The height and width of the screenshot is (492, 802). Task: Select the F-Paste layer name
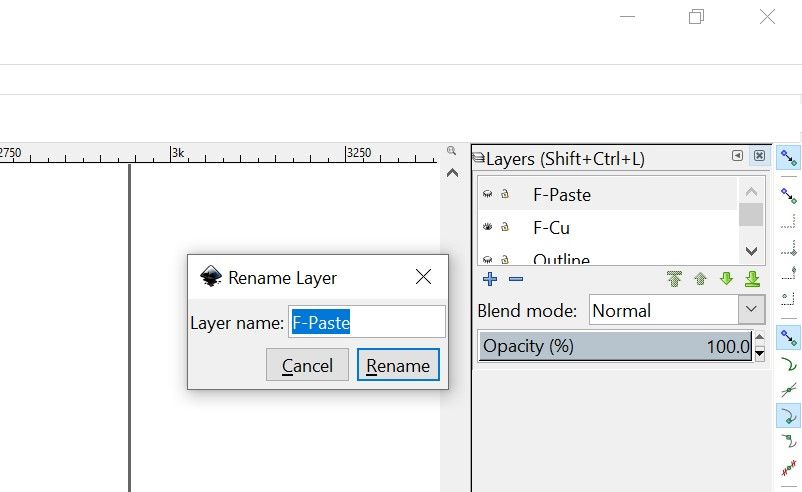tap(562, 195)
